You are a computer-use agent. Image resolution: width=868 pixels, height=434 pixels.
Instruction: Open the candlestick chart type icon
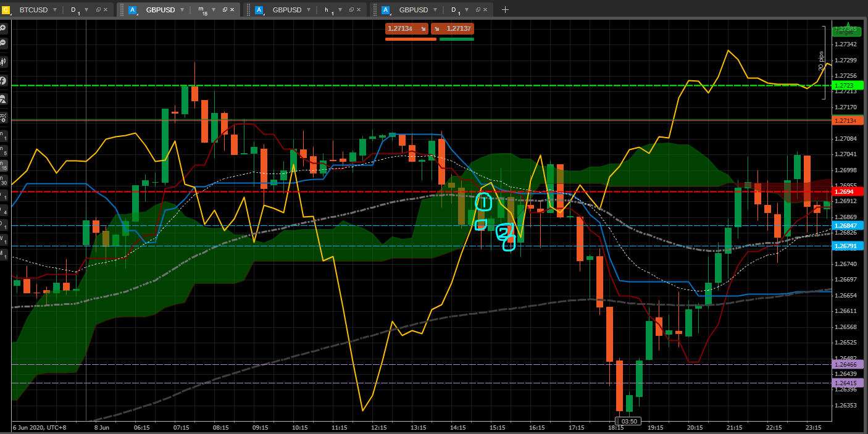pyautogui.click(x=3, y=61)
